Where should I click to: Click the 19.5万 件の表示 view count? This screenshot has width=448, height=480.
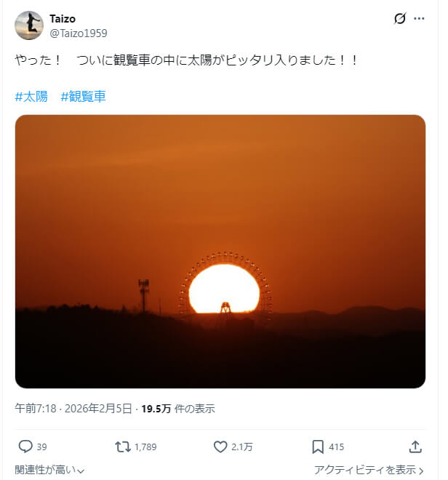point(177,409)
